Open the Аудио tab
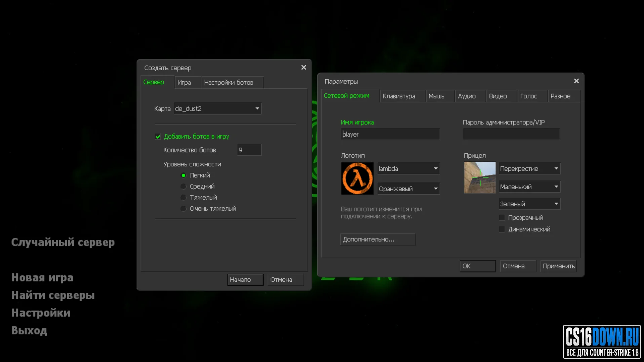The image size is (644, 362). 470,96
